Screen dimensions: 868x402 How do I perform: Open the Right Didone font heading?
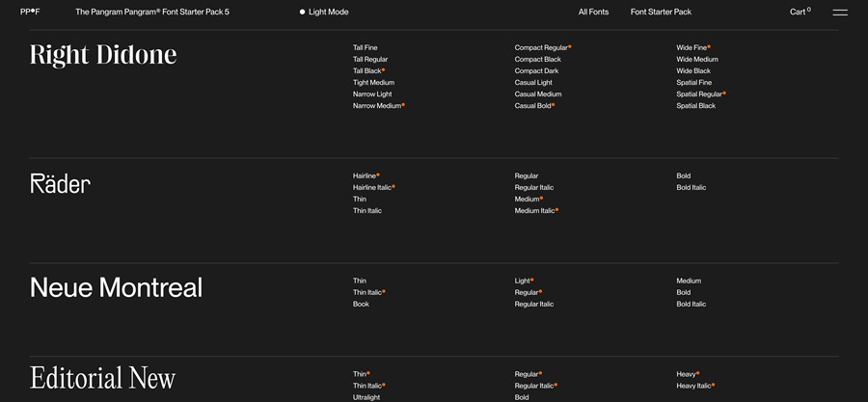point(103,55)
